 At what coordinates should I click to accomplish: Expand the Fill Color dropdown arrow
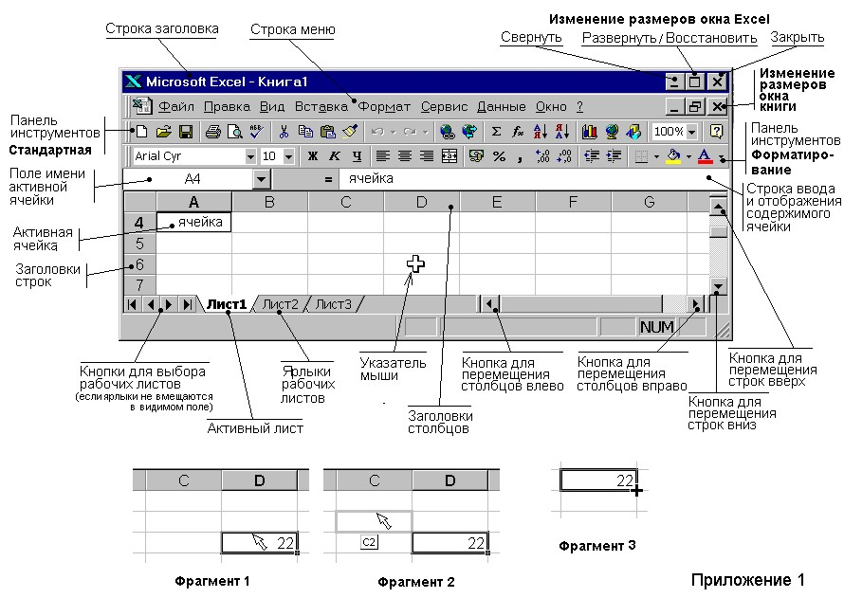[x=688, y=156]
